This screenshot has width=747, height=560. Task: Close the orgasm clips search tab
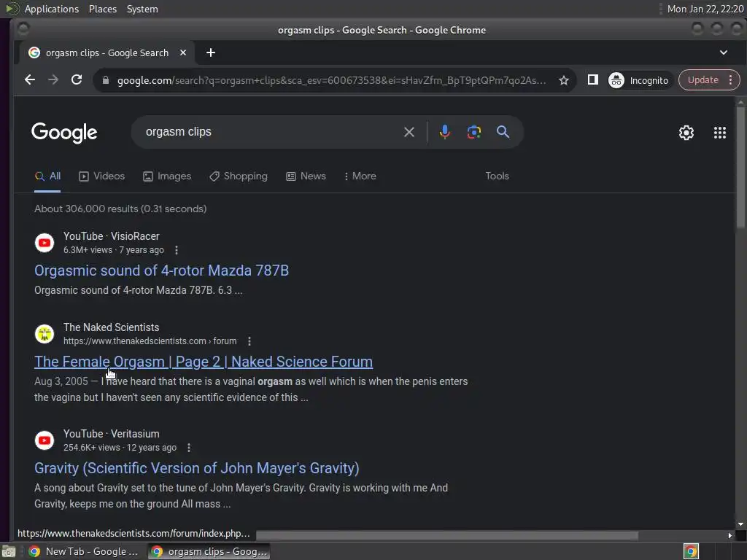point(183,52)
